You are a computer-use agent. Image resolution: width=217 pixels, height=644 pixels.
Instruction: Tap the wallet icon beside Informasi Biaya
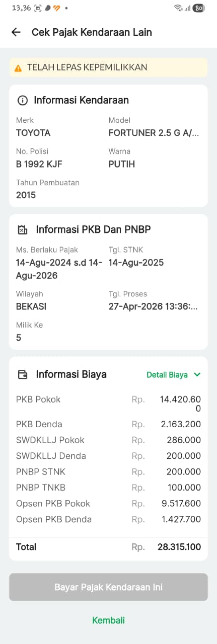click(x=23, y=375)
